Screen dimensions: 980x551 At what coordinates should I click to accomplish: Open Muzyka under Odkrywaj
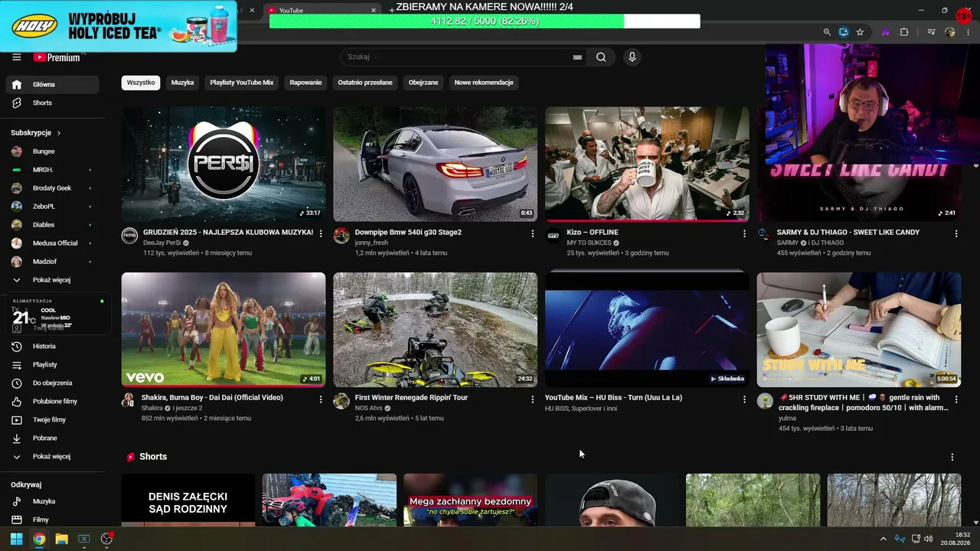coord(52,501)
